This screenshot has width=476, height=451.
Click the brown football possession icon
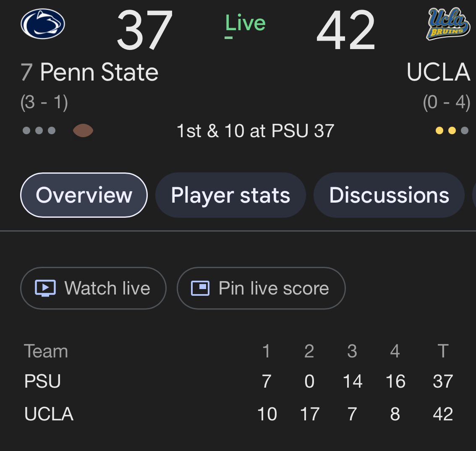pyautogui.click(x=83, y=130)
